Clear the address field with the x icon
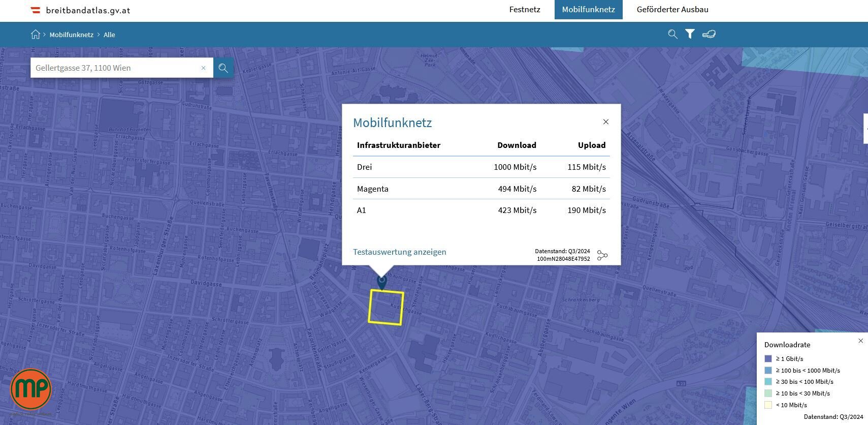Viewport: 868px width, 425px height. (x=204, y=68)
